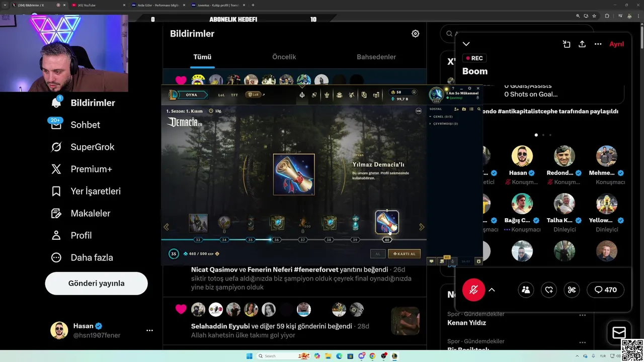This screenshot has width=644, height=362.
Task: Open notification settings gear in Bildirimler header
Action: 415,34
